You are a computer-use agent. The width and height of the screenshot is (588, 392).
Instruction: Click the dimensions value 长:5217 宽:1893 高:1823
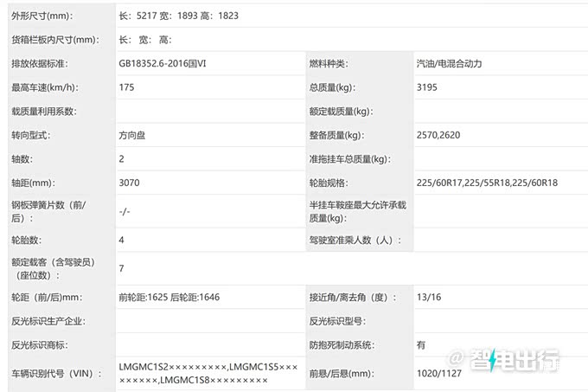(179, 16)
